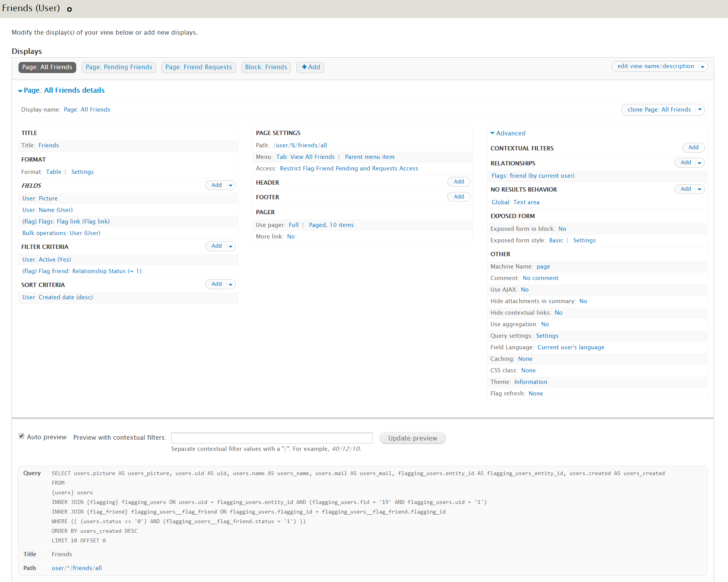Open the Filter Criteria Add dropdown arrow

[231, 246]
